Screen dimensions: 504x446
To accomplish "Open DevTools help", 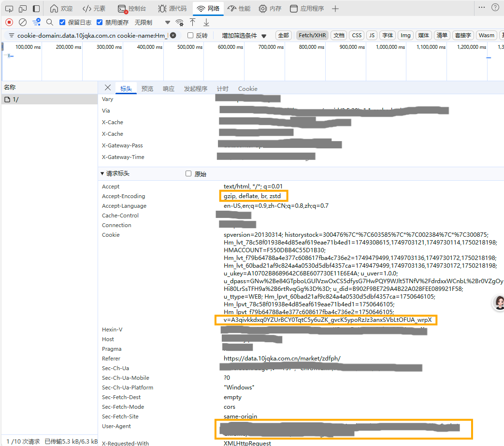I will tap(496, 8).
